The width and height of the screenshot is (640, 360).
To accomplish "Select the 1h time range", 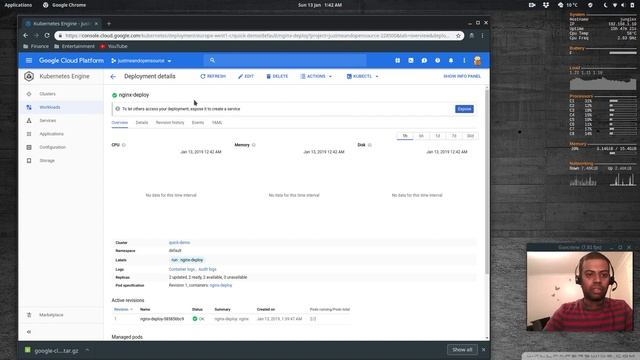I will (x=405, y=136).
